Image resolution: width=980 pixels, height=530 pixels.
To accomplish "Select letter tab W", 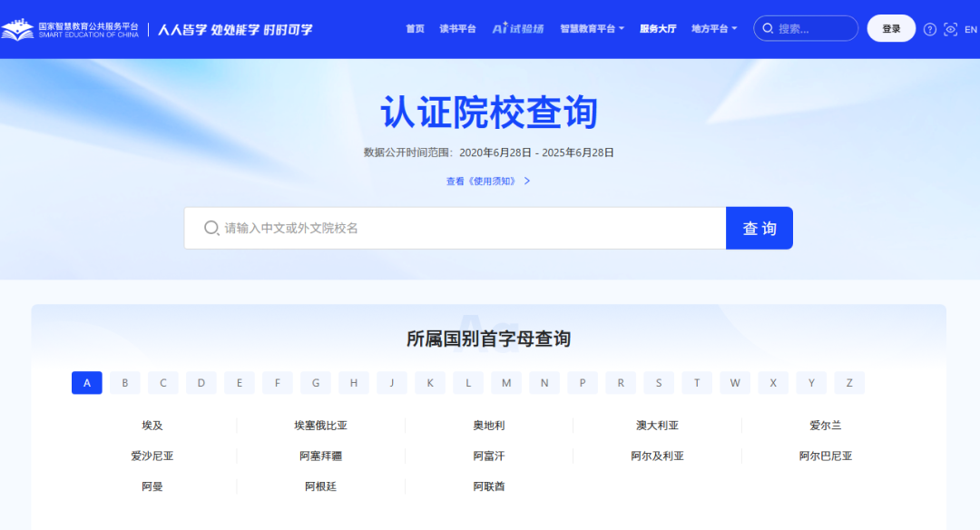I will pos(735,383).
